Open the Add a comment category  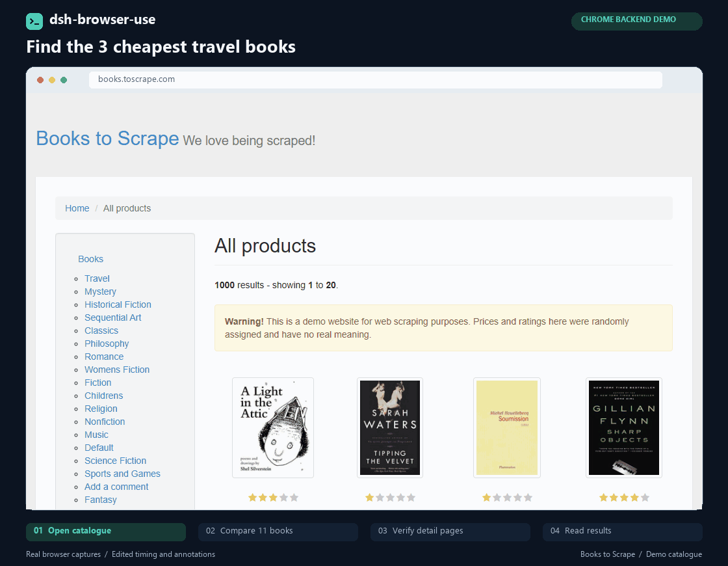[116, 487]
